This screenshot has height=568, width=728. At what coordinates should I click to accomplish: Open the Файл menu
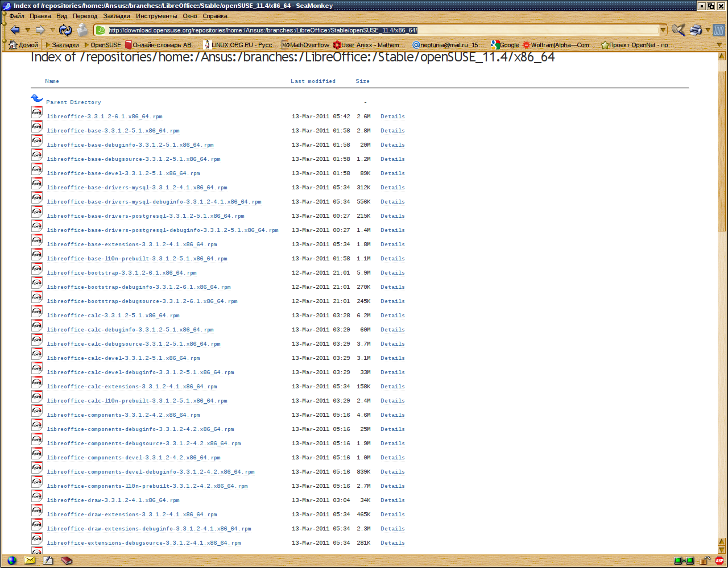click(x=17, y=16)
